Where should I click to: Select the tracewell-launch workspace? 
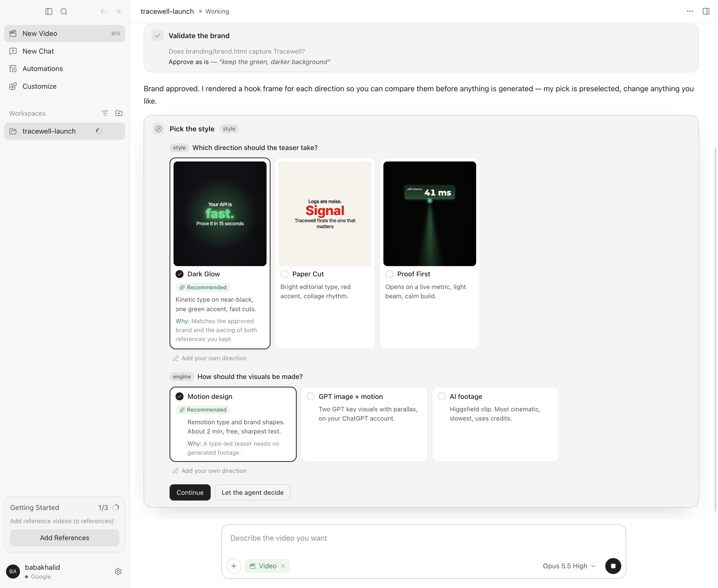[x=64, y=131]
